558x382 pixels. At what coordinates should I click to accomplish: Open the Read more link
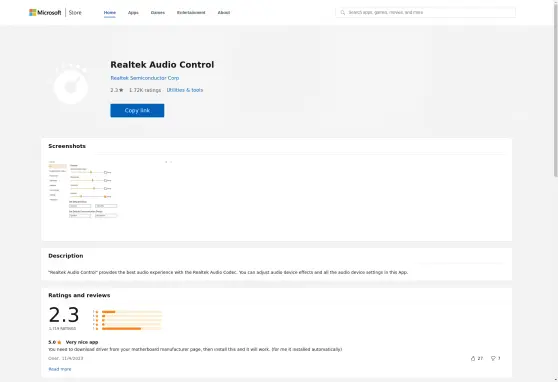[60, 369]
